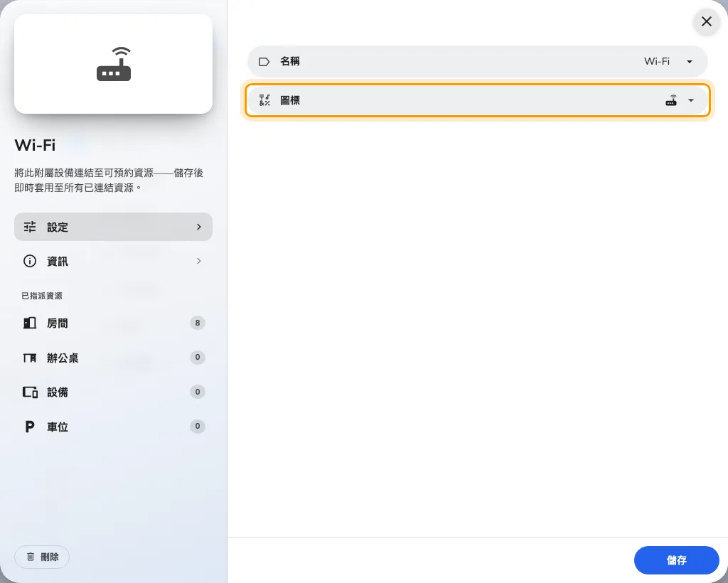The height and width of the screenshot is (583, 728).
Task: Click the desk icon for 辦公桌
Action: [x=30, y=358]
